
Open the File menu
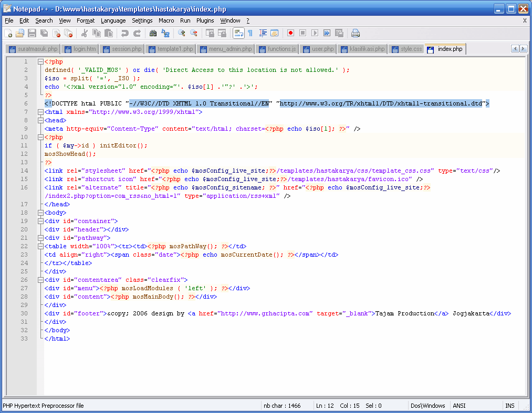[9, 20]
